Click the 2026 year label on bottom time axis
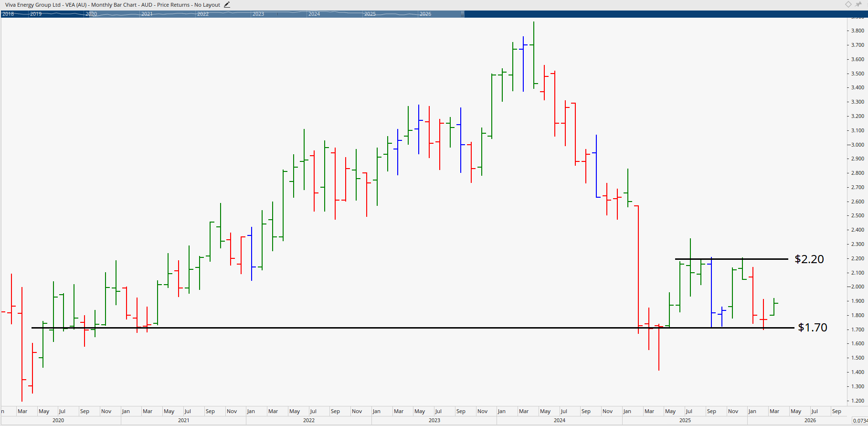 [810, 420]
